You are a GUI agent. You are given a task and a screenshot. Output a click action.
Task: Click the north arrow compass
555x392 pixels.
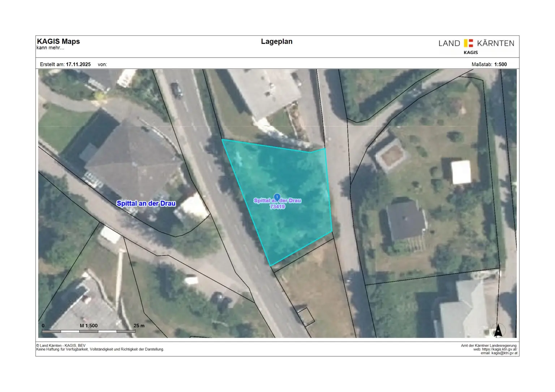(498, 329)
